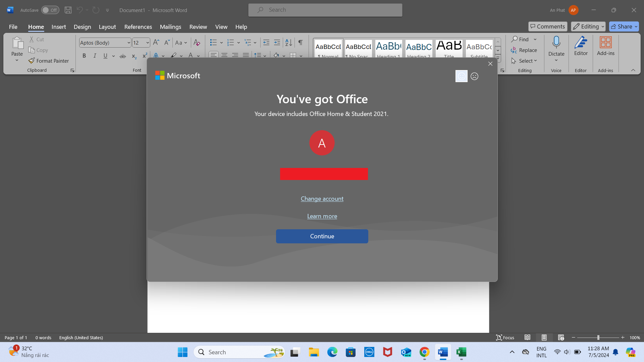Image resolution: width=644 pixels, height=362 pixels.
Task: Apply subscript formatting
Action: [134, 56]
